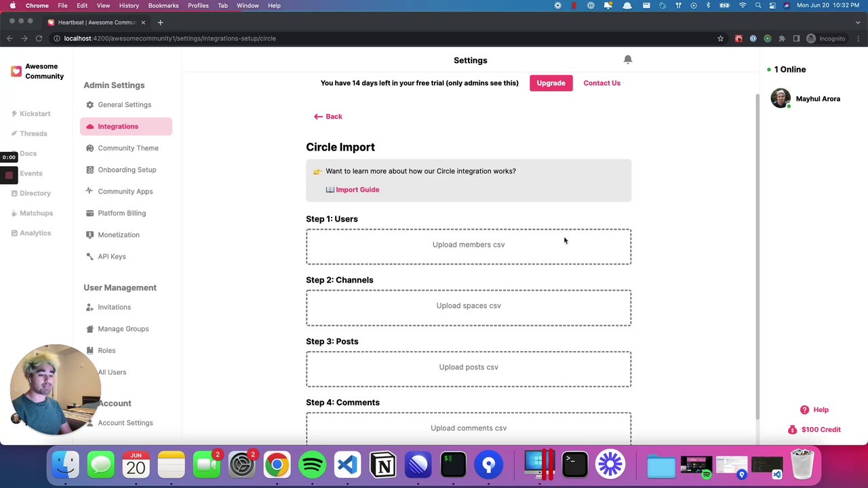The image size is (868, 488).
Task: Open Analytics in the left navigation
Action: (x=31, y=233)
